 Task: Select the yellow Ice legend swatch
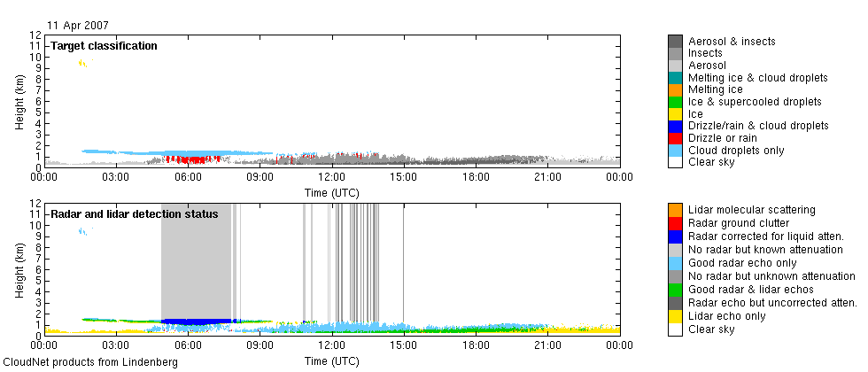[x=675, y=114]
